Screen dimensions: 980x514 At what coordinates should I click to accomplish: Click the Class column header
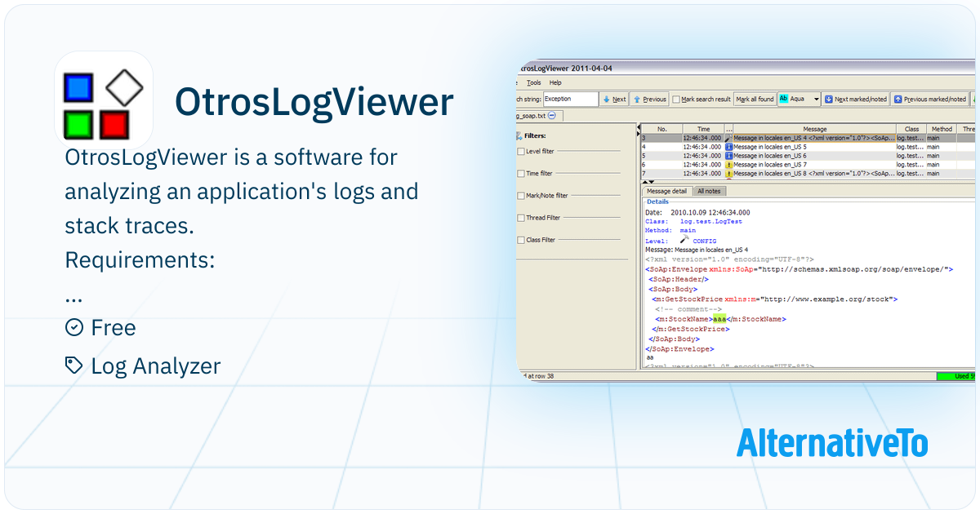[911, 129]
